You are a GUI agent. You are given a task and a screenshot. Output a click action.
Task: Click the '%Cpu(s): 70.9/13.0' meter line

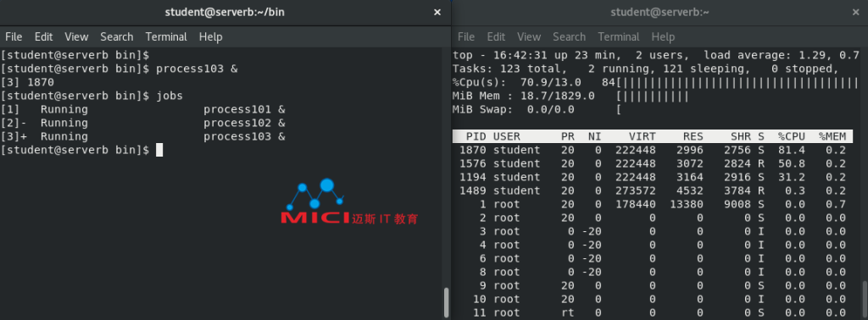tap(655, 83)
